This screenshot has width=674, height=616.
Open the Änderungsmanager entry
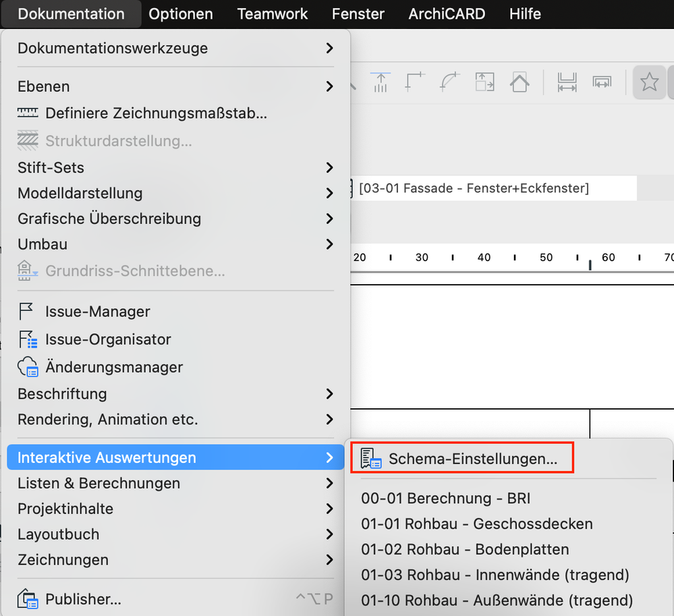[x=114, y=368]
